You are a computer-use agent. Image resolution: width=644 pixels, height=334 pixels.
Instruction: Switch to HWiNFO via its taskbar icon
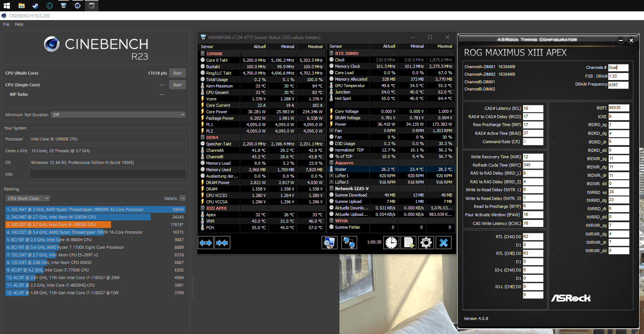point(64,6)
